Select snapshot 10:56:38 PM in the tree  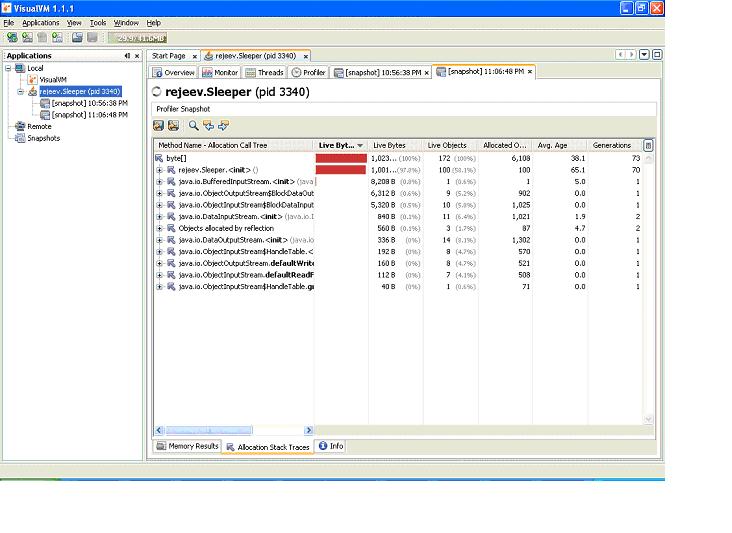pyautogui.click(x=89, y=103)
